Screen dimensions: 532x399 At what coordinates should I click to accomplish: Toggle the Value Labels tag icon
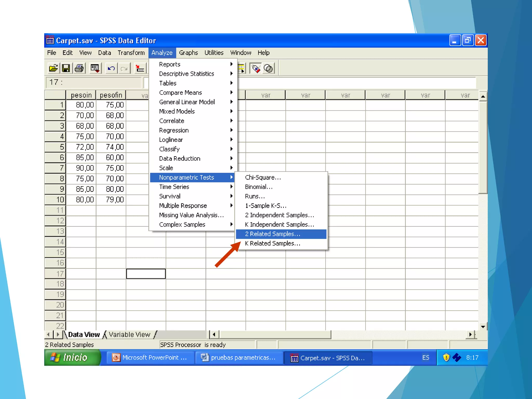[256, 69]
